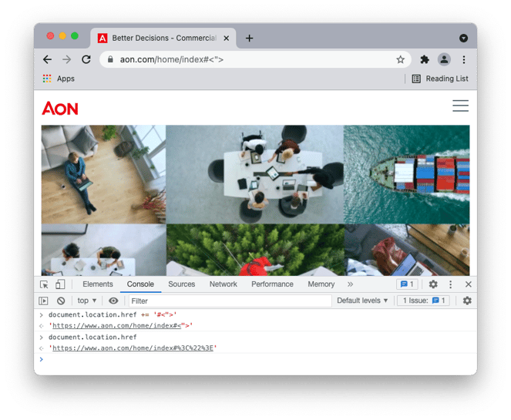Expand more DevTools tabs chevron

point(350,284)
